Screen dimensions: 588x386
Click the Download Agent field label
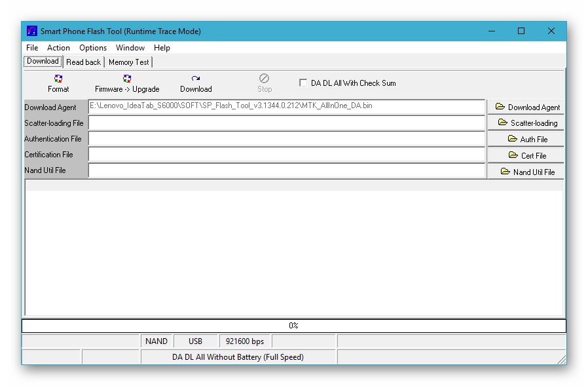pyautogui.click(x=50, y=107)
